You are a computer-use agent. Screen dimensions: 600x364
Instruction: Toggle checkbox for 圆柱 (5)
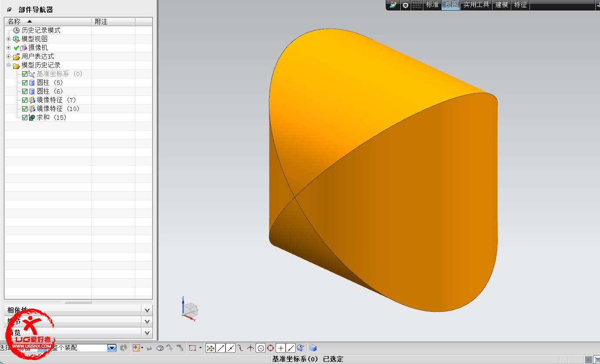click(x=25, y=83)
